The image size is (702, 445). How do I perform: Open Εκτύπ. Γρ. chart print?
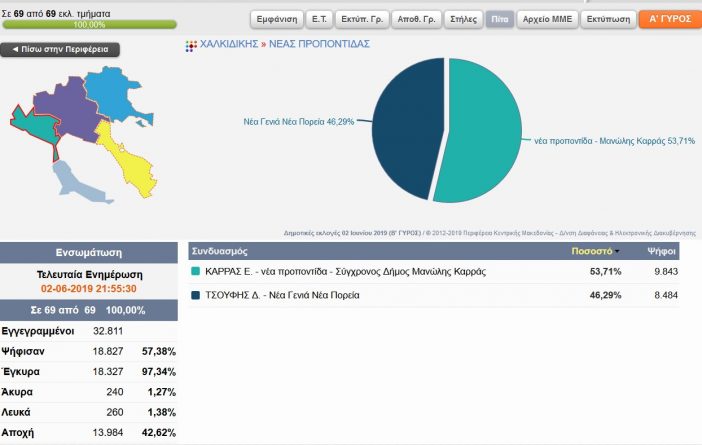[362, 19]
